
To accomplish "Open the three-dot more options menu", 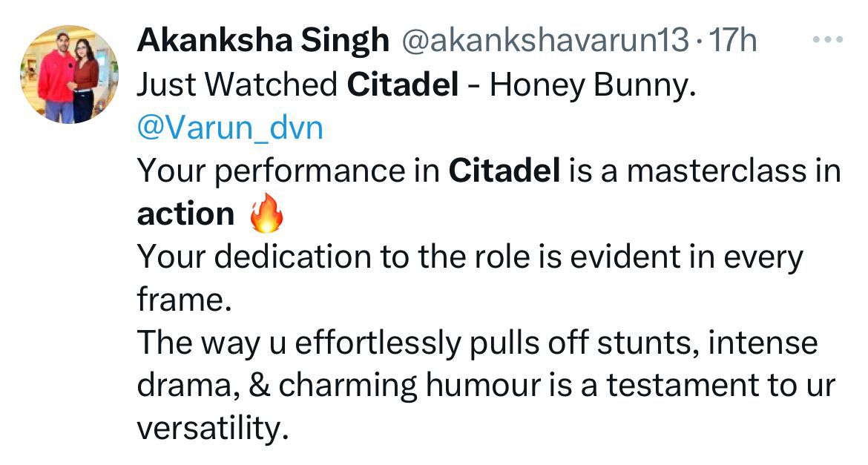I will tap(828, 40).
